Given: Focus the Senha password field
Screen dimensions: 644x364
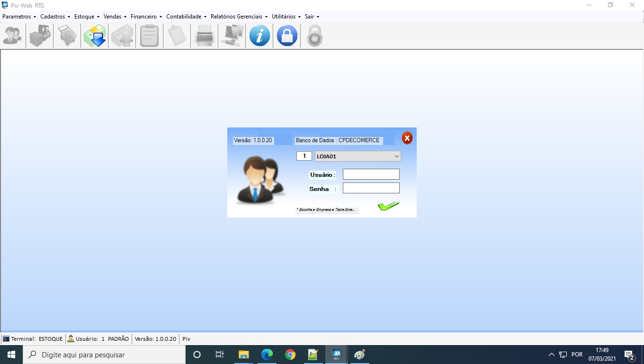Looking at the screenshot, I should point(371,188).
